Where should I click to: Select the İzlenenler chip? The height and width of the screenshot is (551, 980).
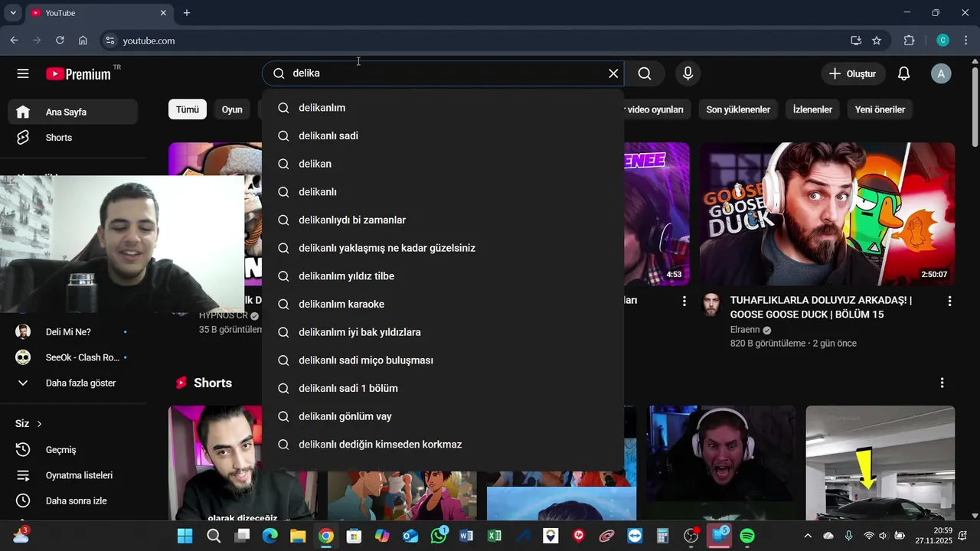[x=812, y=109]
